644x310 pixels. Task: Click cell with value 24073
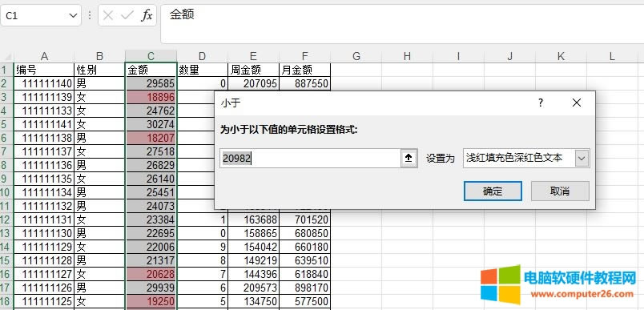[x=151, y=206]
